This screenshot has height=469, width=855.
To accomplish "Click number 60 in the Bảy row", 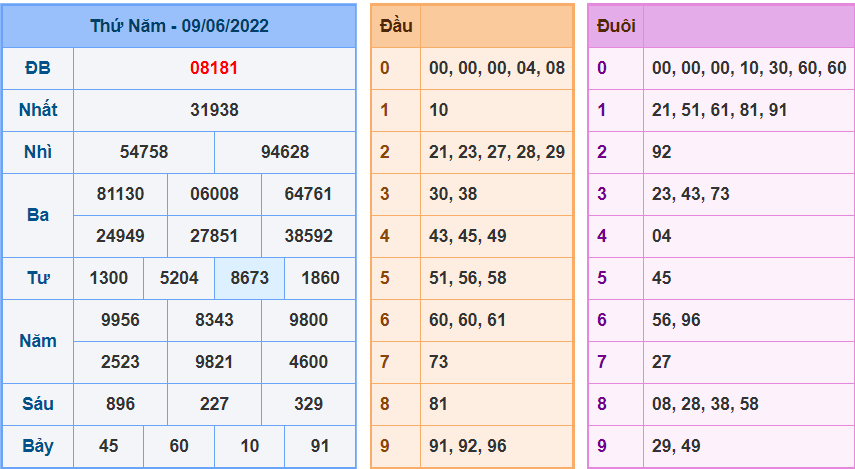I will (179, 446).
